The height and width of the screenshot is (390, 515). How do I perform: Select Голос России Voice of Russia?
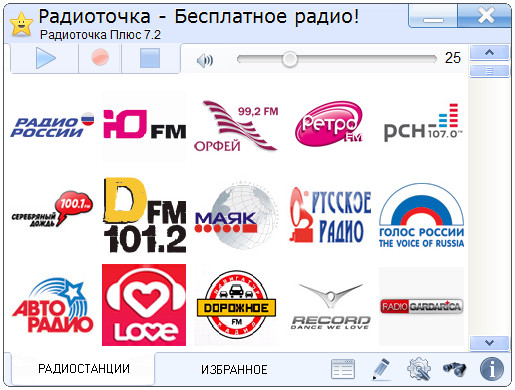click(422, 215)
